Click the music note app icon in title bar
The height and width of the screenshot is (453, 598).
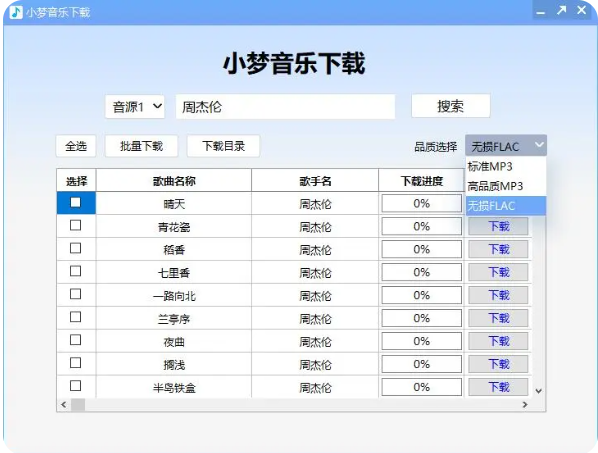pyautogui.click(x=16, y=12)
